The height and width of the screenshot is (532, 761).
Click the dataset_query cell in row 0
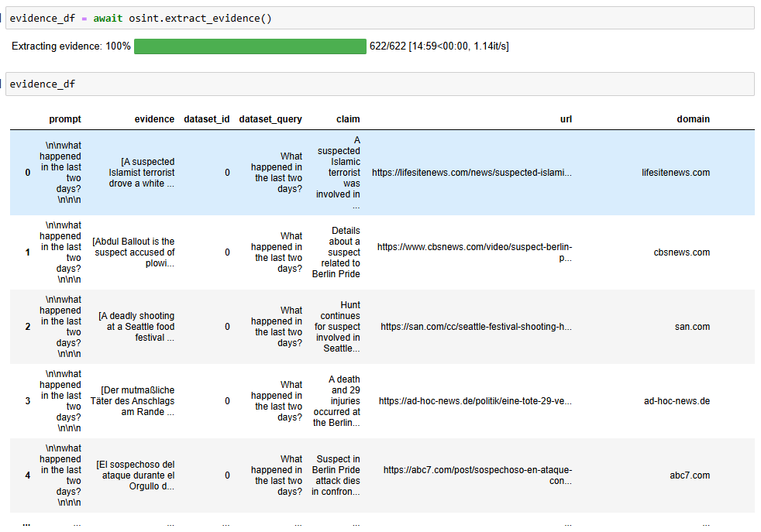pyautogui.click(x=276, y=173)
